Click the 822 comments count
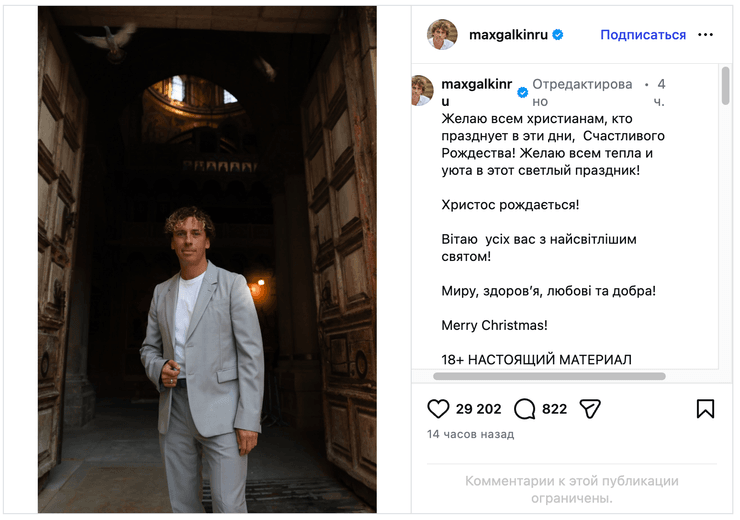Screen dimensions: 740x520 554,409
